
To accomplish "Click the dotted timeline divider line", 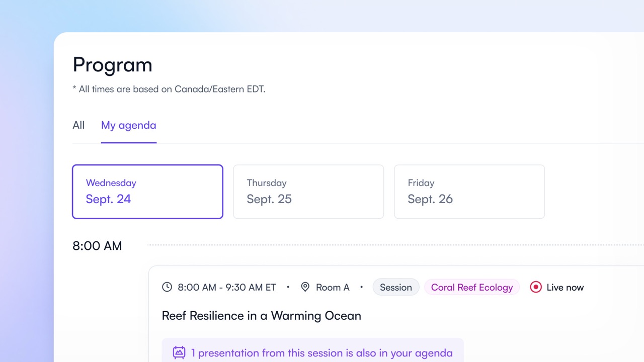I will click(392, 245).
